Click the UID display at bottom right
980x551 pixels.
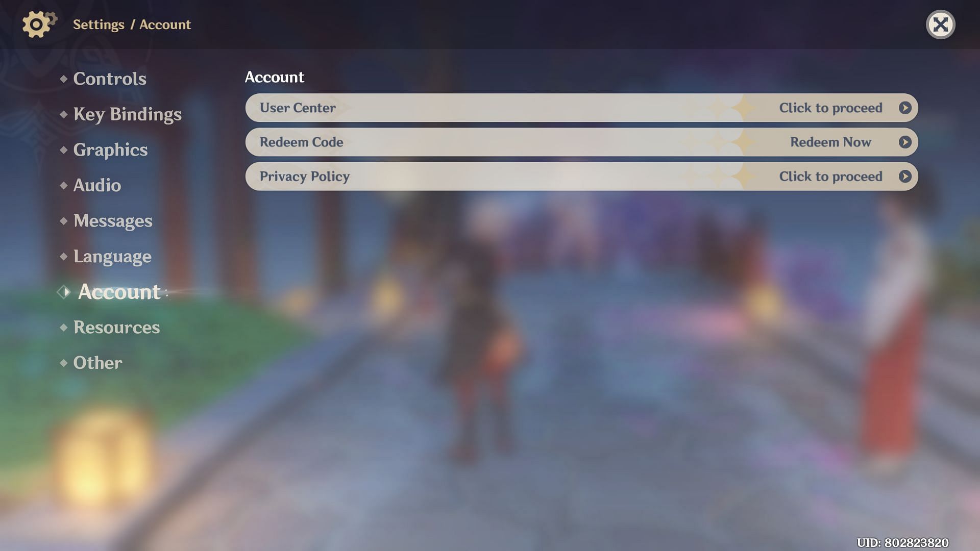903,542
